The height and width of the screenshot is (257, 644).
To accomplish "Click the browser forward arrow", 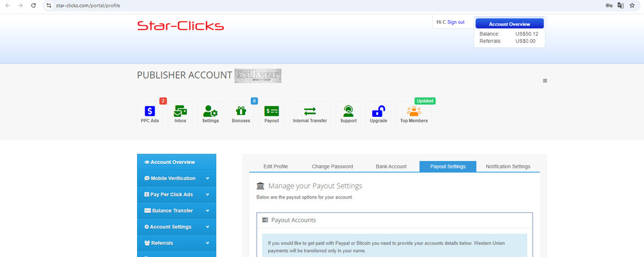I will click(x=21, y=5).
